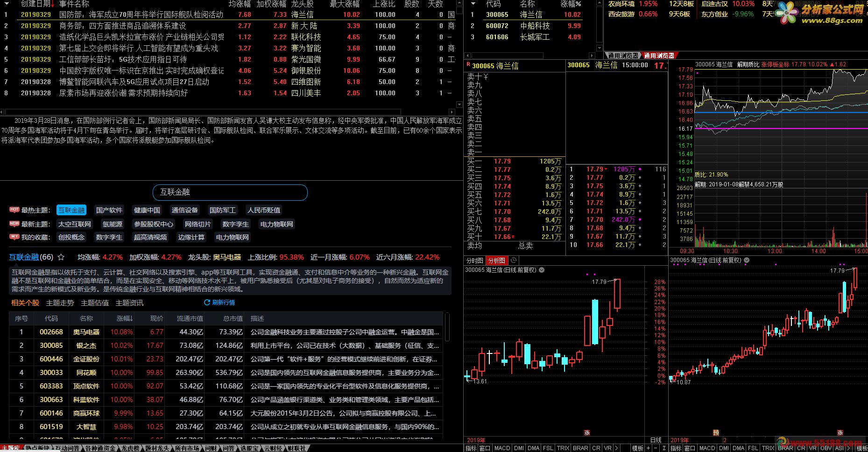This screenshot has height=452, width=868.
Task: Click the 预 marker on the daily chart timeline
Action: click(716, 432)
